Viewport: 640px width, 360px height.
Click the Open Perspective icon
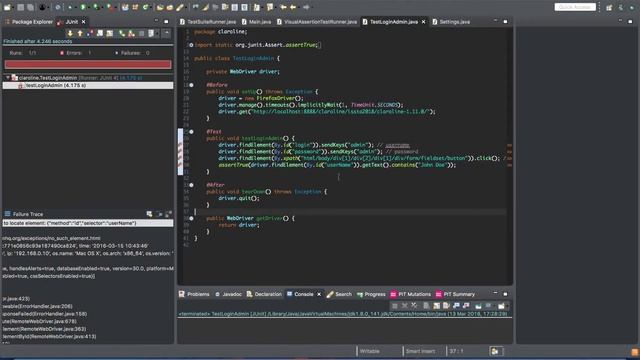point(609,7)
